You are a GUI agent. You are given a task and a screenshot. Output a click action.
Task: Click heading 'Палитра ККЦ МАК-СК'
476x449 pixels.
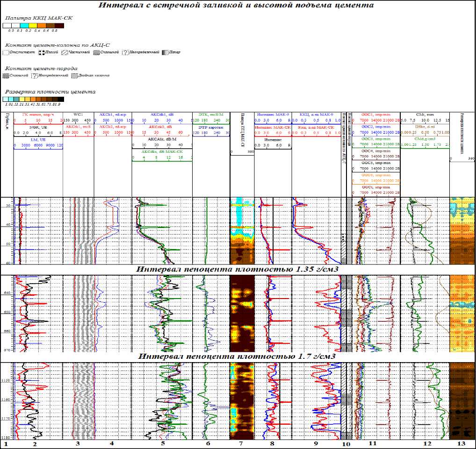point(39,18)
